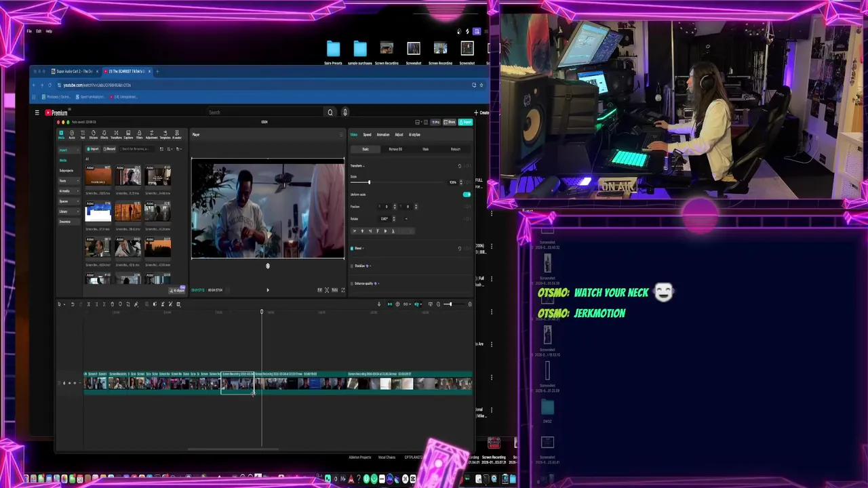
Task: Enable the Enhance quality checkbox
Action: (352, 283)
